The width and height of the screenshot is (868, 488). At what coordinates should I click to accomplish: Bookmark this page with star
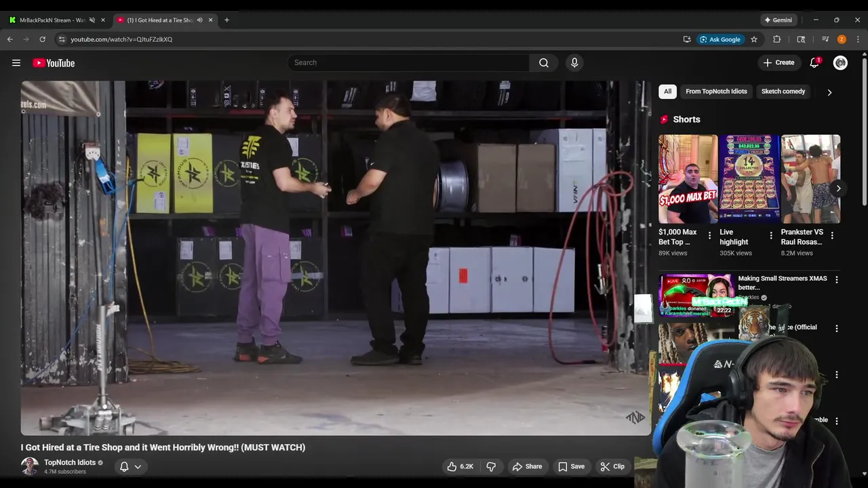pyautogui.click(x=753, y=39)
